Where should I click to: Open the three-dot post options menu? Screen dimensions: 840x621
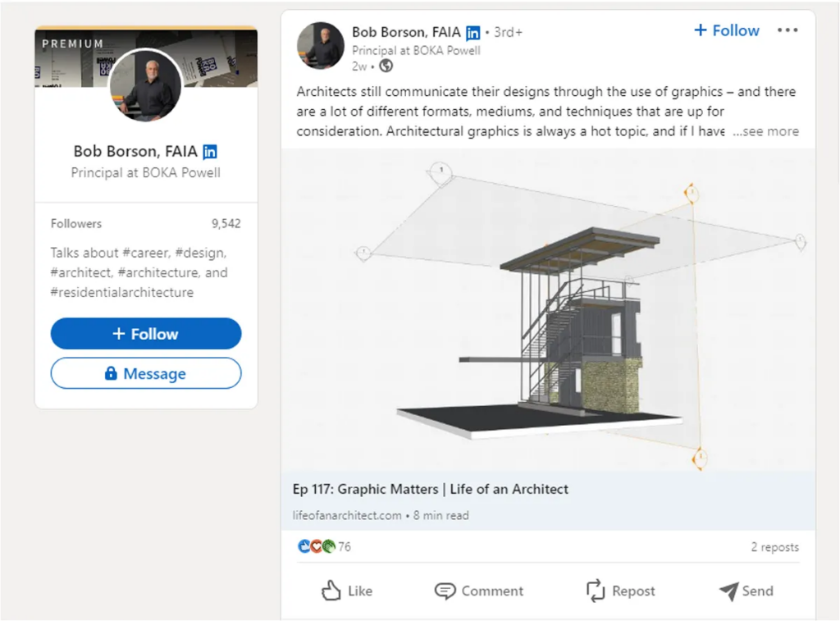(787, 30)
